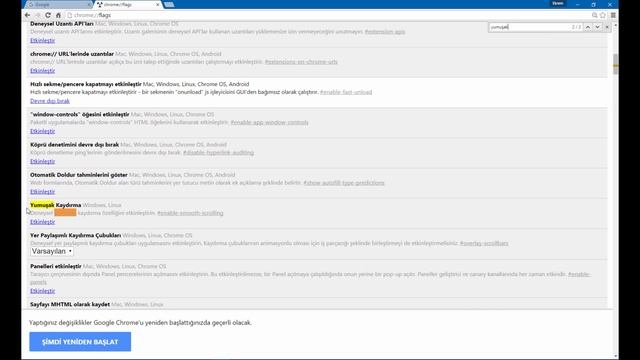The width and height of the screenshot is (640, 360).
Task: Click Etkinleştir under Panelleri etkinleştir
Action: tap(42, 291)
